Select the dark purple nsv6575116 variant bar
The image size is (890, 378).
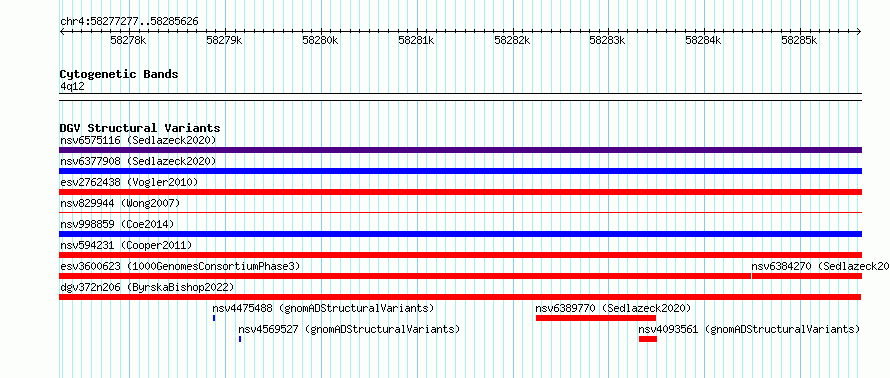[x=460, y=150]
